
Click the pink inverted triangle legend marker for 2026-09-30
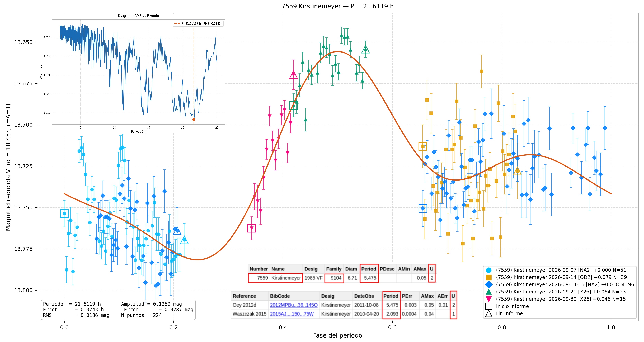tap(488, 299)
